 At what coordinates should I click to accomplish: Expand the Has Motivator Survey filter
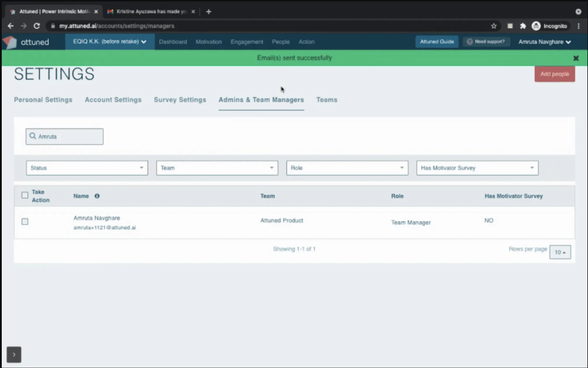tap(477, 168)
